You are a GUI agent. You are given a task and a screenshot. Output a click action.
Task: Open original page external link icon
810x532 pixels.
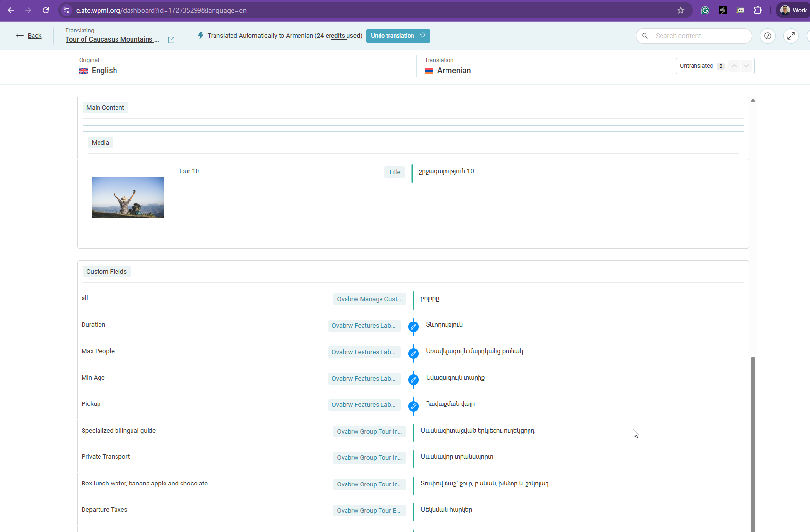coord(171,40)
